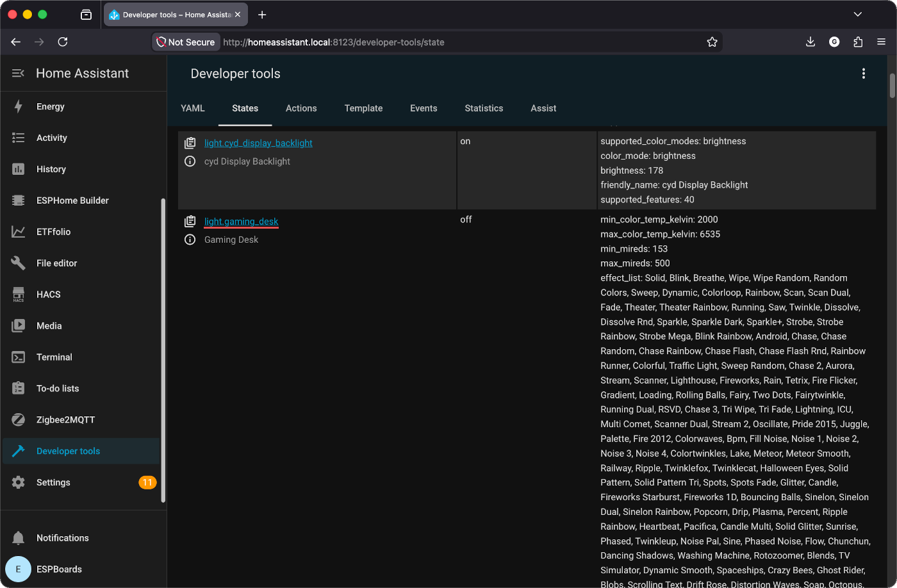
Task: Click the Developer tools browser tab
Action: (176, 15)
